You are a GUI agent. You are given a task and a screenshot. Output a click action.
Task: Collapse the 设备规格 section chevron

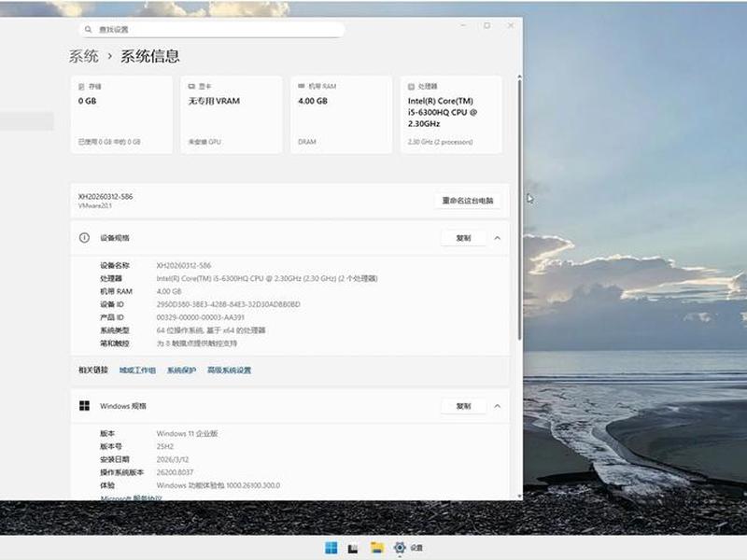(x=498, y=238)
